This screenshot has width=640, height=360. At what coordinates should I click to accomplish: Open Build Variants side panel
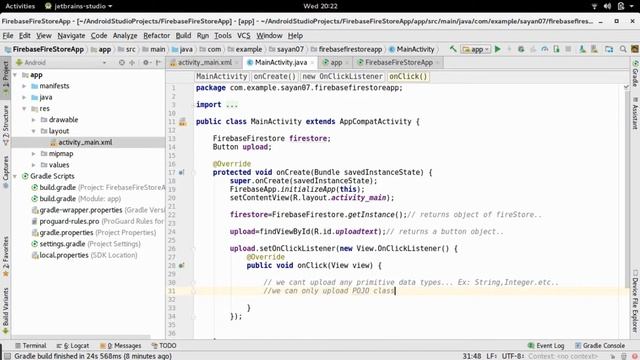[x=6, y=311]
